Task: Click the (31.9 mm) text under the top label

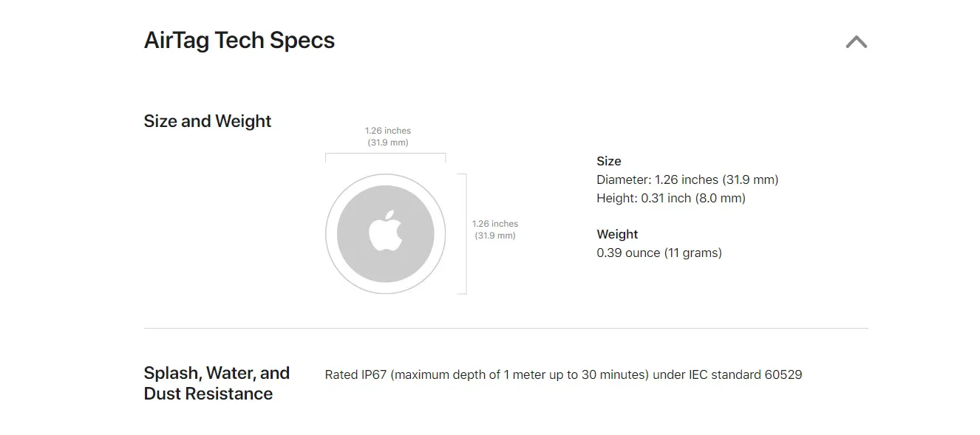Action: 387,143
